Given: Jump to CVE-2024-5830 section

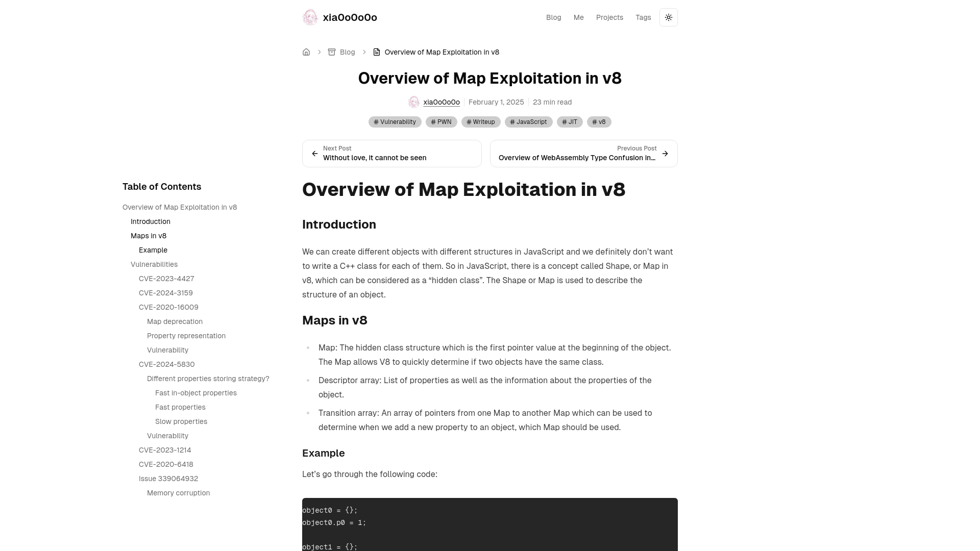Looking at the screenshot, I should coord(167,364).
